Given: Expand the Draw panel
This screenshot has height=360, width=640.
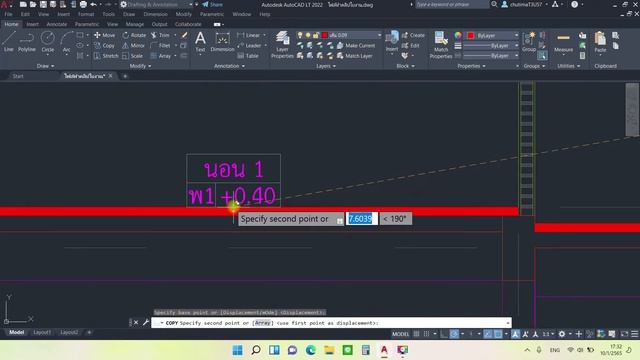Looking at the screenshot, I should point(45,66).
